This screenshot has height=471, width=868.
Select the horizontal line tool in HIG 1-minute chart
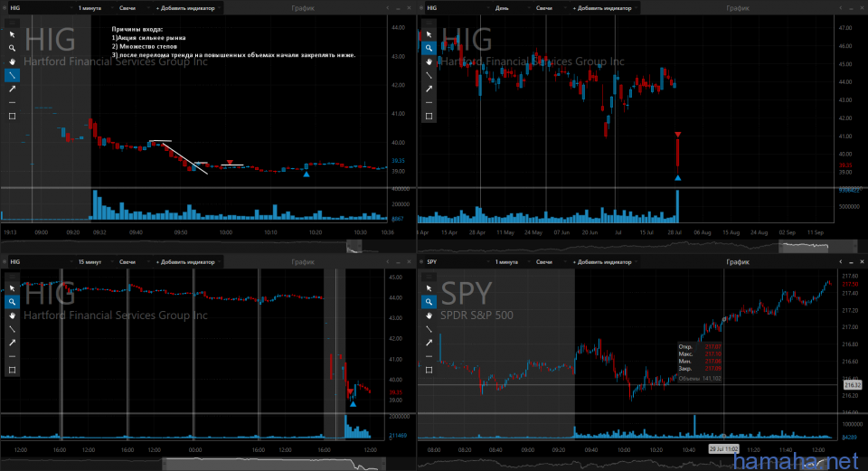pos(12,102)
